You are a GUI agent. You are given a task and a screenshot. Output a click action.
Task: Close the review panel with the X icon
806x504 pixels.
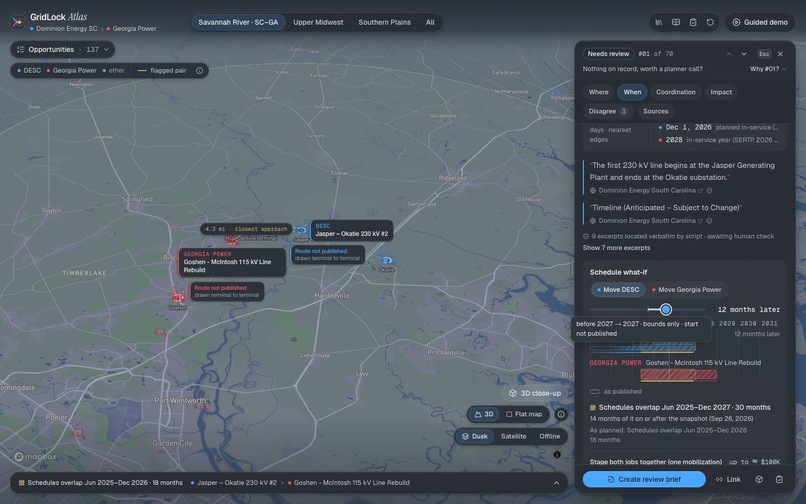pyautogui.click(x=780, y=54)
